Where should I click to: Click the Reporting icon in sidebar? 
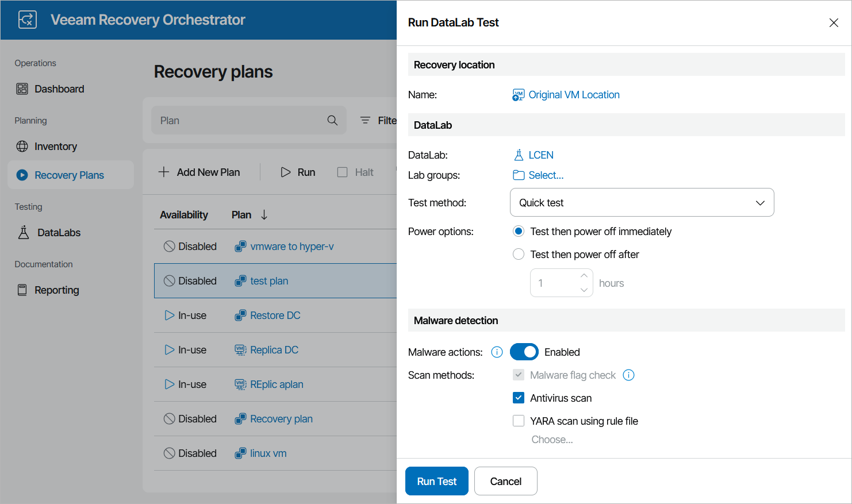pyautogui.click(x=22, y=290)
